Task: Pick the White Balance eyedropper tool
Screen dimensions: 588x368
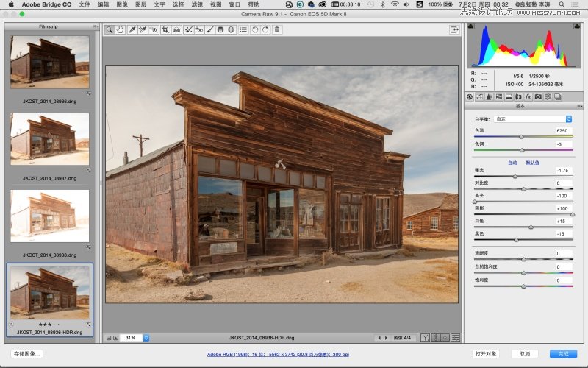Action: click(x=132, y=29)
